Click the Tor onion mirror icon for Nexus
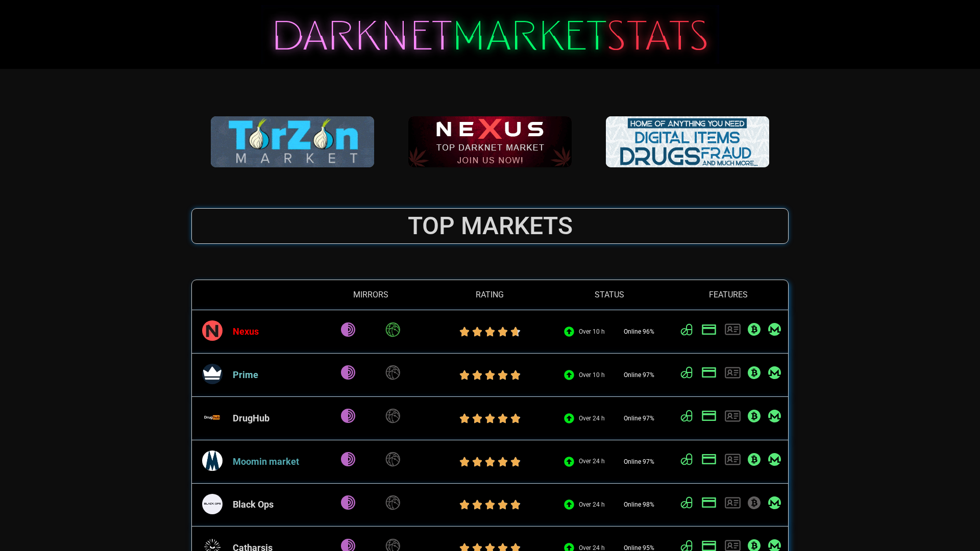This screenshot has width=980, height=551. click(348, 330)
